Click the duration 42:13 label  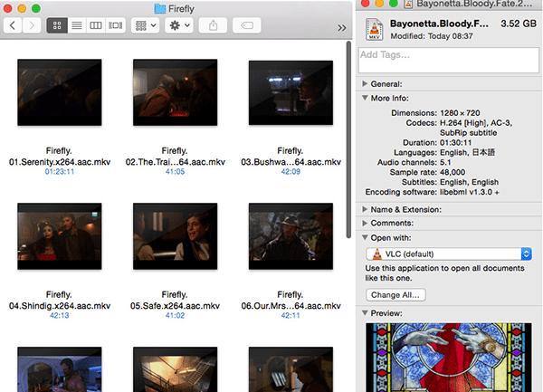(x=60, y=315)
